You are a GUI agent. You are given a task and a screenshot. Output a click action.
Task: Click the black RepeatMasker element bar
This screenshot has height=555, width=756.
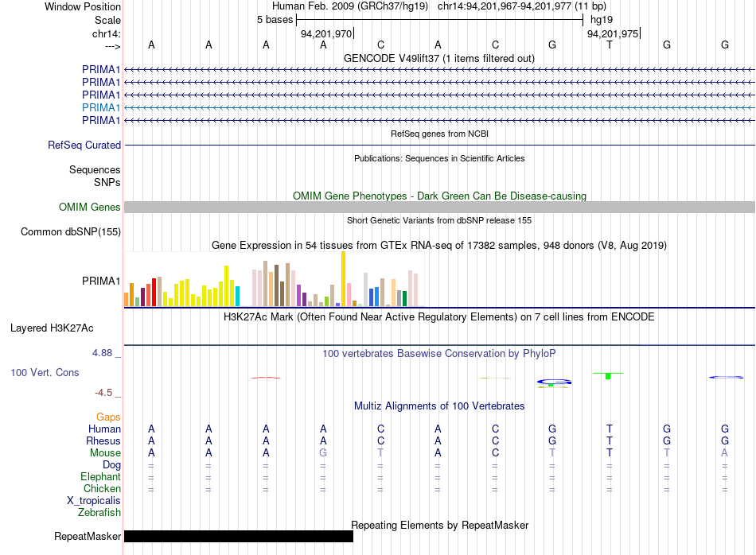(x=239, y=536)
